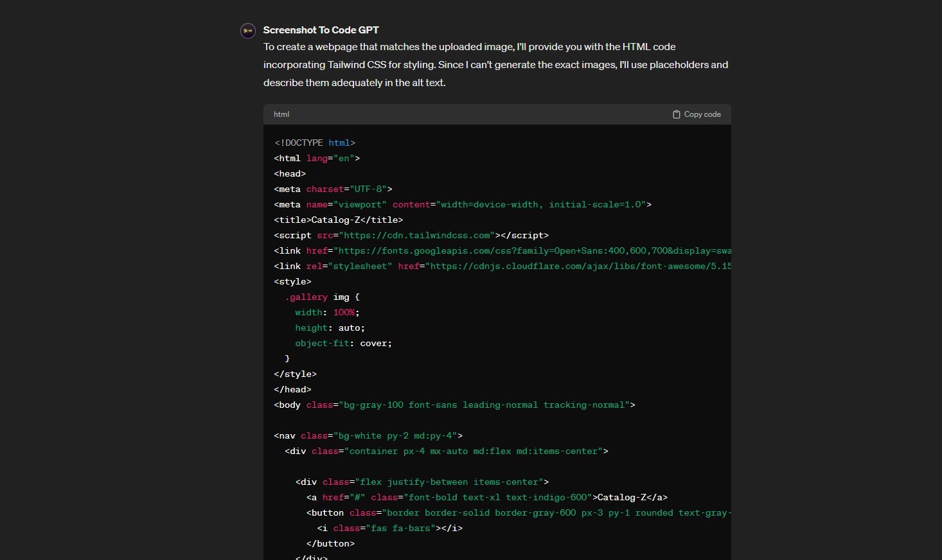Screen dimensions: 942x560
Task: Click the <nav class="bg-white..."> line
Action: 368,435
